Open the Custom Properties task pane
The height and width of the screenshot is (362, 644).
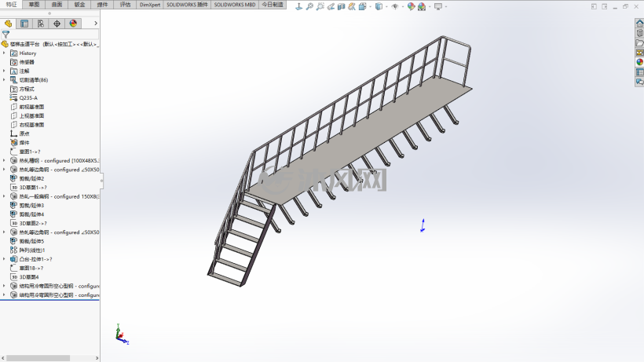pos(639,72)
